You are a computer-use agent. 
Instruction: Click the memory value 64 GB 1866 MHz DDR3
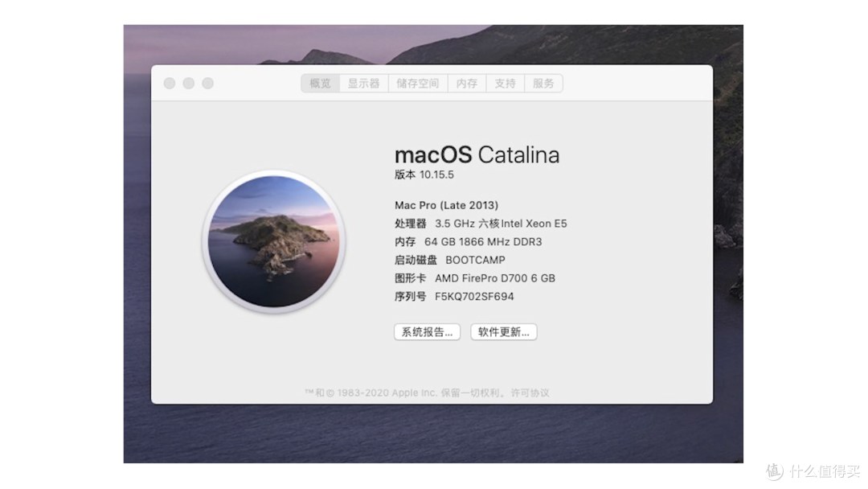pyautogui.click(x=483, y=241)
